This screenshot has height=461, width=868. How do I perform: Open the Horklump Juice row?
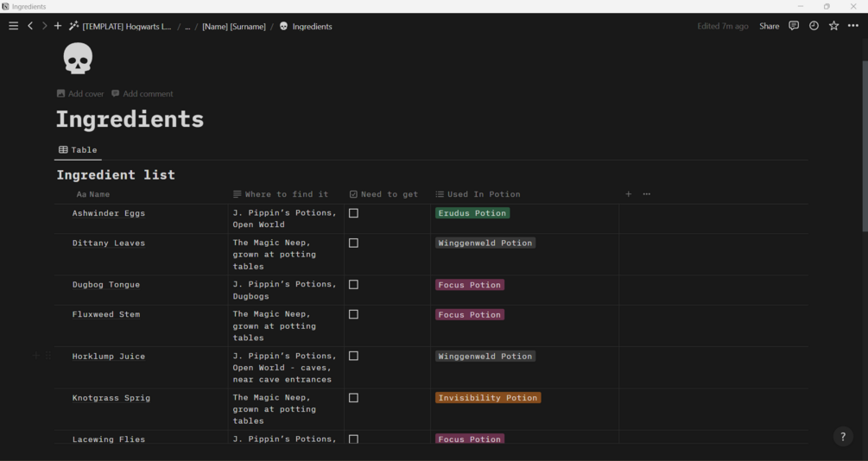tap(109, 356)
